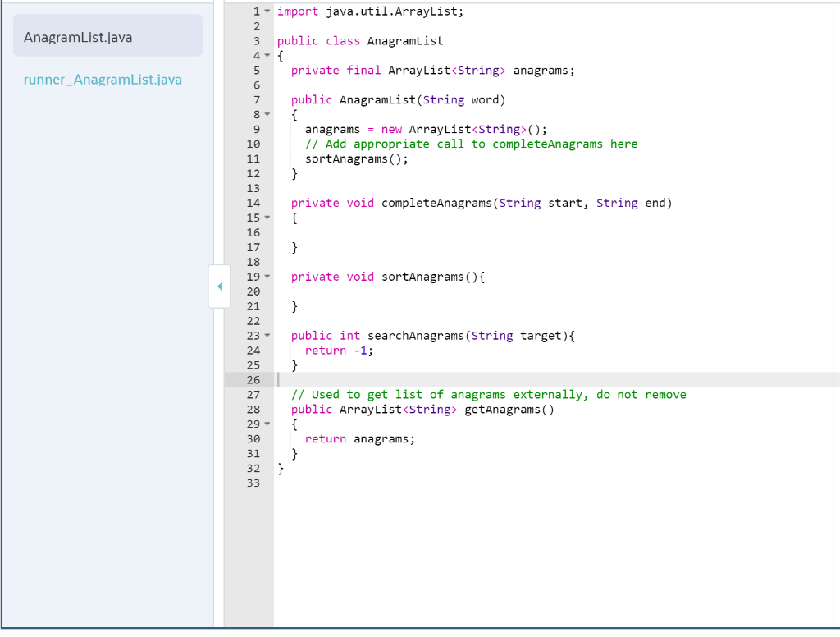Click the searchAnagrams method signature on line 23
Image resolution: width=840 pixels, height=637 pixels.
coord(433,336)
